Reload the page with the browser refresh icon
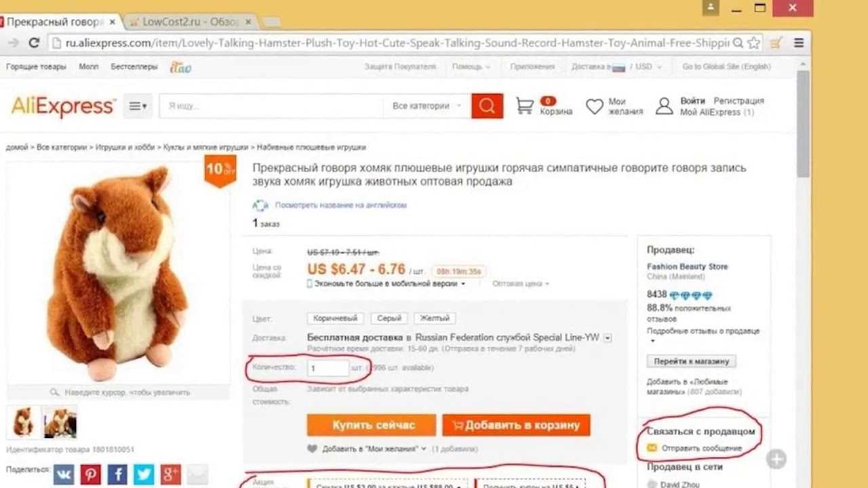Screen dimensions: 868x488 pyautogui.click(x=34, y=43)
